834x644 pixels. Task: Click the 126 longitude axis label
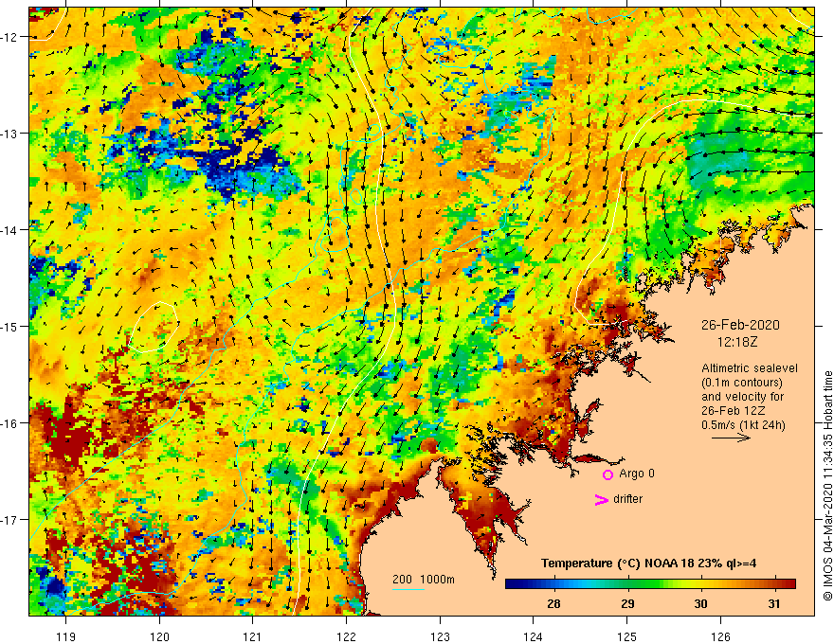click(x=720, y=636)
